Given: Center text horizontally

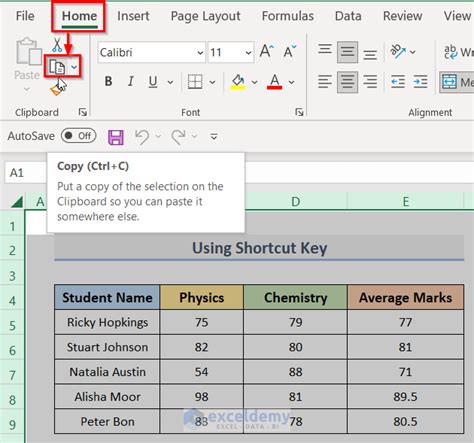Looking at the screenshot, I should 347,82.
